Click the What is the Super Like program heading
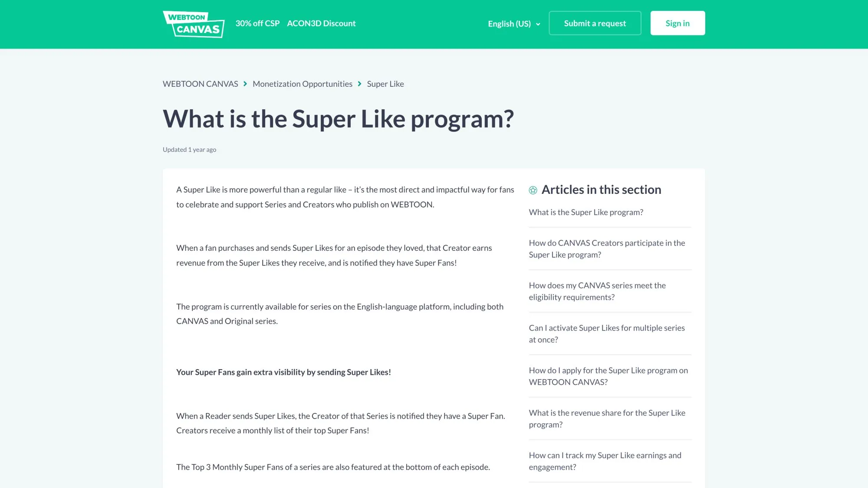 (339, 119)
